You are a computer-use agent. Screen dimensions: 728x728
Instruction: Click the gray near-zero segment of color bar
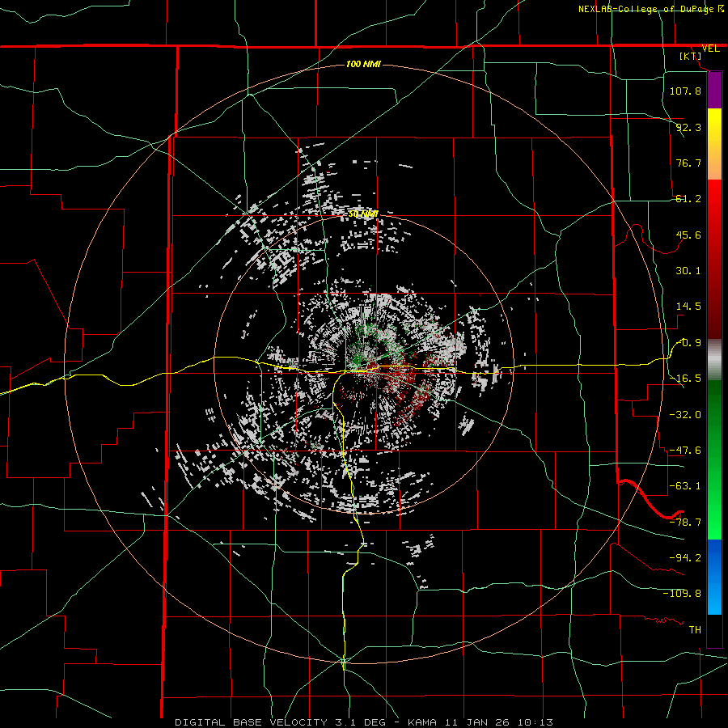714,359
